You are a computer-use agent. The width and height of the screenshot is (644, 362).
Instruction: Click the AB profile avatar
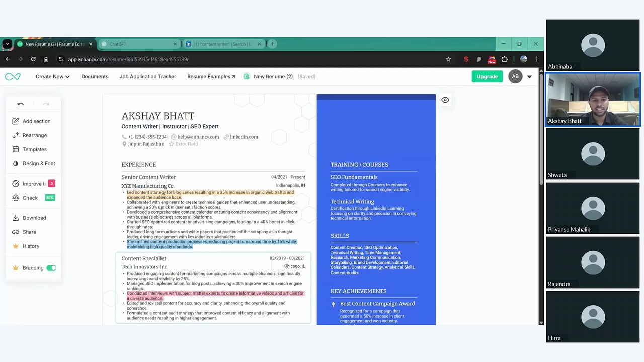tap(515, 76)
